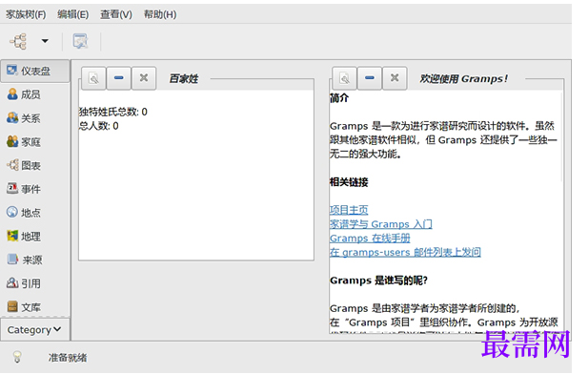Select 仪表盘 dashboard in sidebar
588x374 pixels.
[x=35, y=71]
